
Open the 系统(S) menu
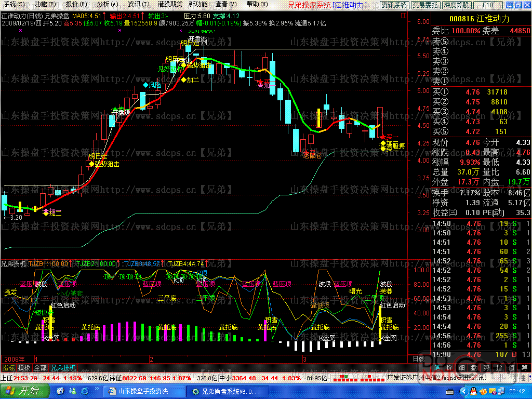14,4
